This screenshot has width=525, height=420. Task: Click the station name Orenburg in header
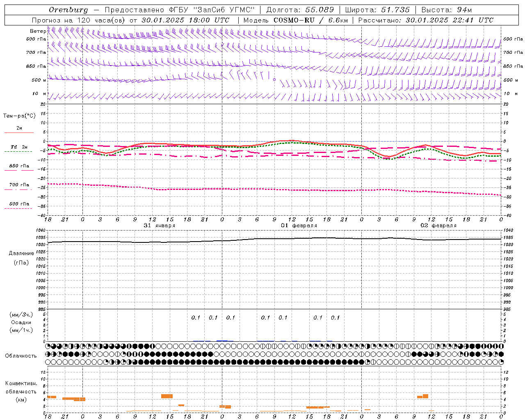(x=68, y=10)
